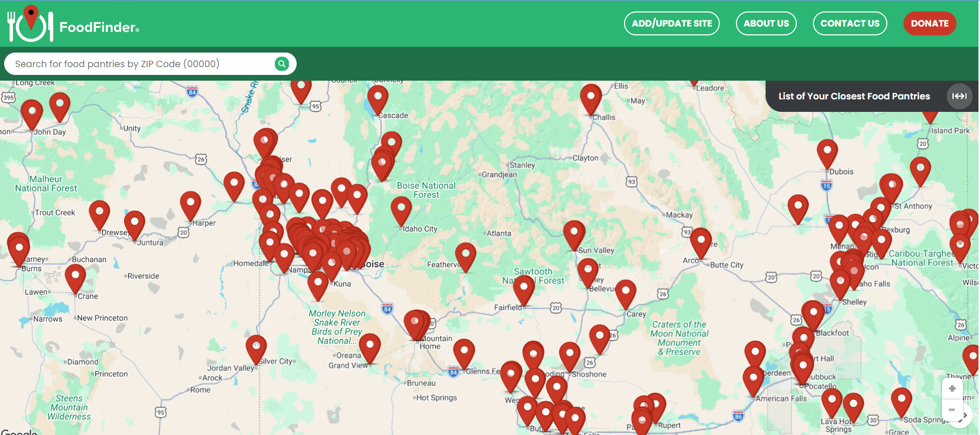The image size is (980, 435).
Task: Select the pantry pin at Crane
Action: (x=75, y=279)
